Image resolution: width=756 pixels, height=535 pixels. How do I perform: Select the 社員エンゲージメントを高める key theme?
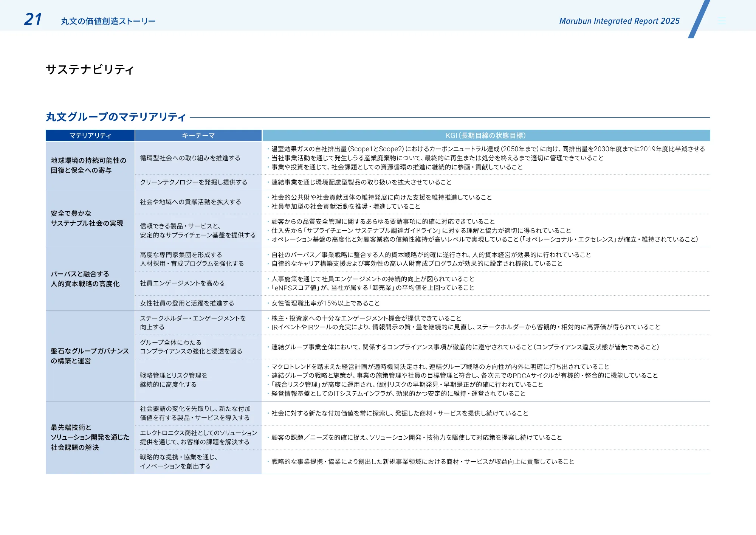(x=181, y=283)
